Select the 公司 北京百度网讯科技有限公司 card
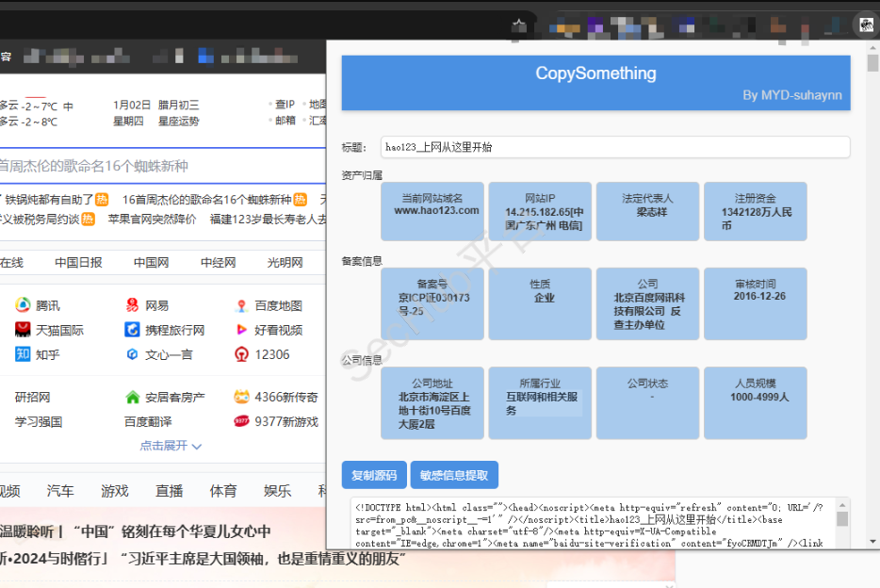This screenshot has height=588, width=880. tap(647, 303)
